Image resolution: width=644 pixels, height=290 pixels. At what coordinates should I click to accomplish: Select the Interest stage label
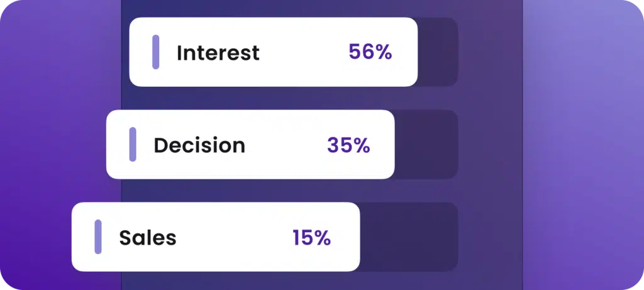pos(218,53)
